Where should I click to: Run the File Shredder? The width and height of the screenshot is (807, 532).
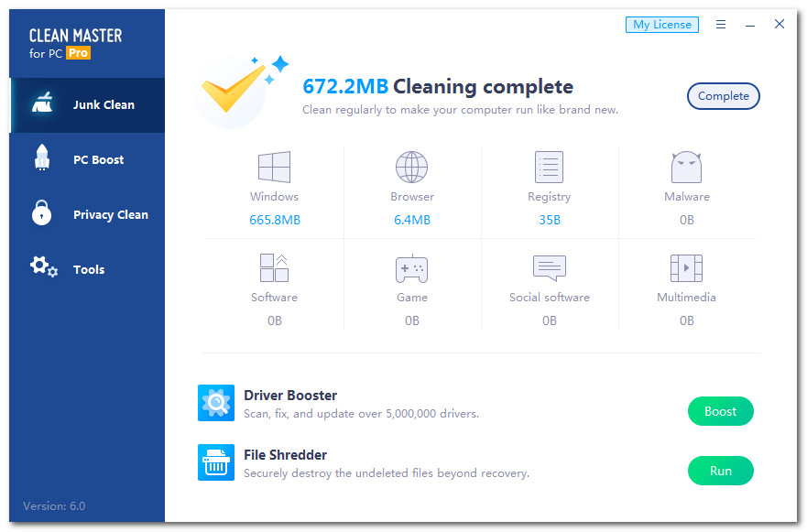tap(721, 471)
